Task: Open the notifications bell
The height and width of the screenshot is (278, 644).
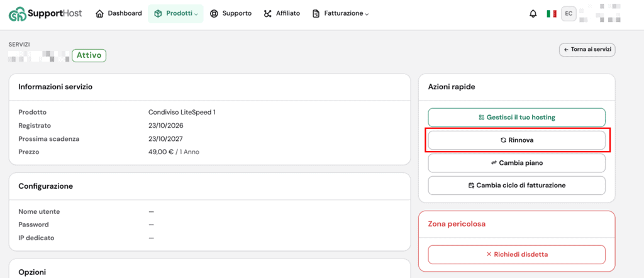Action: coord(533,14)
